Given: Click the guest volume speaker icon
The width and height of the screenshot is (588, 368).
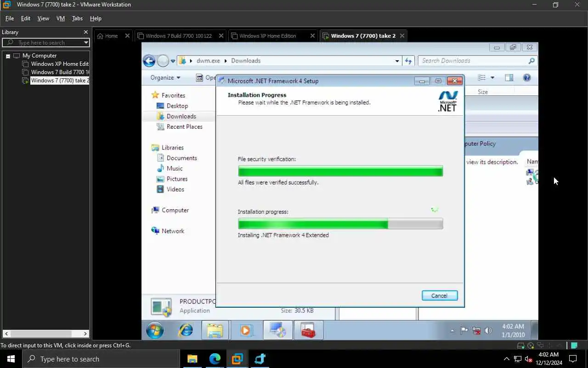Looking at the screenshot, I should (488, 330).
